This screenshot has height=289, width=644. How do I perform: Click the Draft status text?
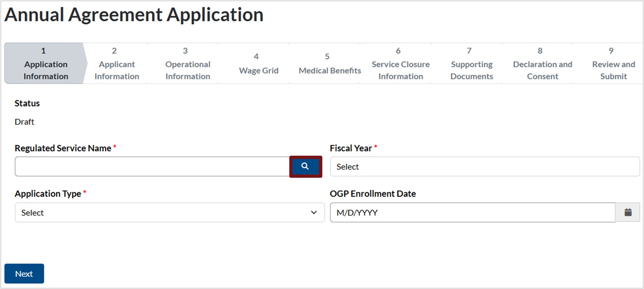coord(24,122)
